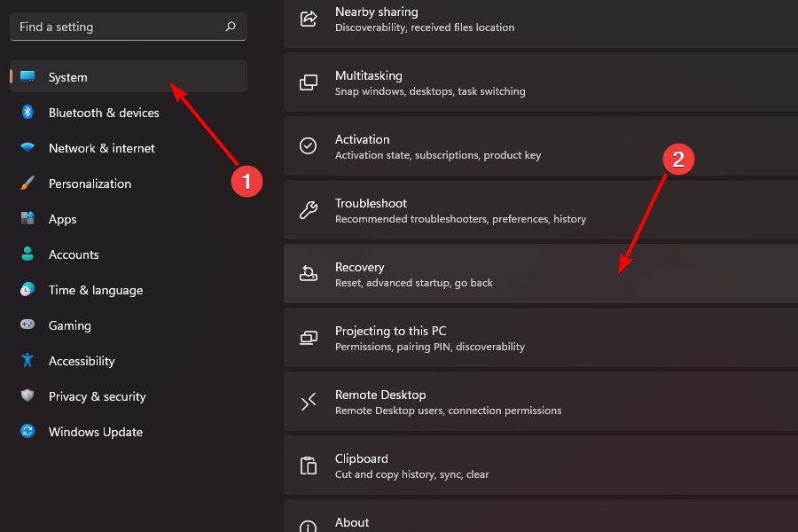Click the Windows Update sync icon
This screenshot has height=532, width=798.
tap(27, 432)
